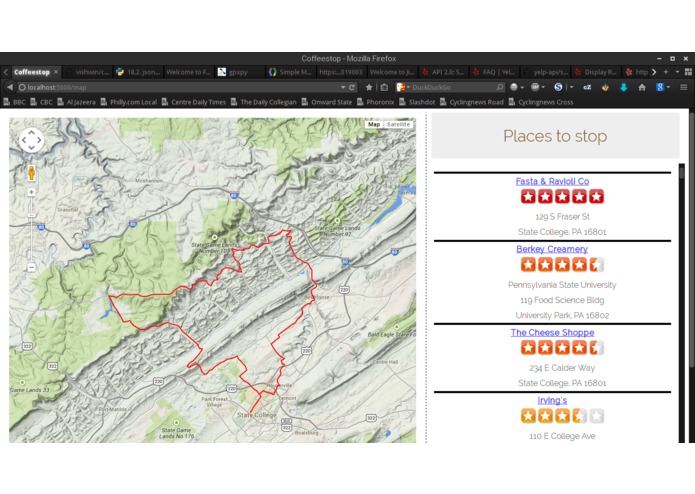This screenshot has width=695, height=494.
Task: Switch to the FAQ | Yel... tab
Action: [494, 72]
